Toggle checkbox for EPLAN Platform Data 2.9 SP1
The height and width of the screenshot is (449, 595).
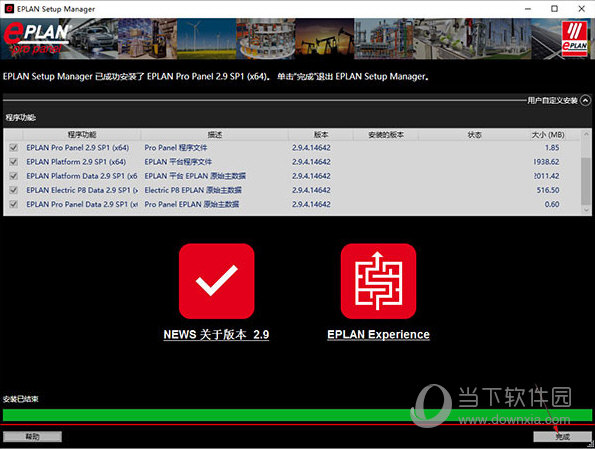point(14,176)
